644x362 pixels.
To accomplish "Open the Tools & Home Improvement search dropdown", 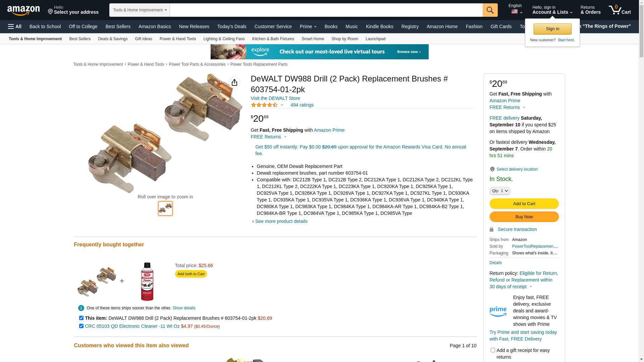I will point(140,10).
